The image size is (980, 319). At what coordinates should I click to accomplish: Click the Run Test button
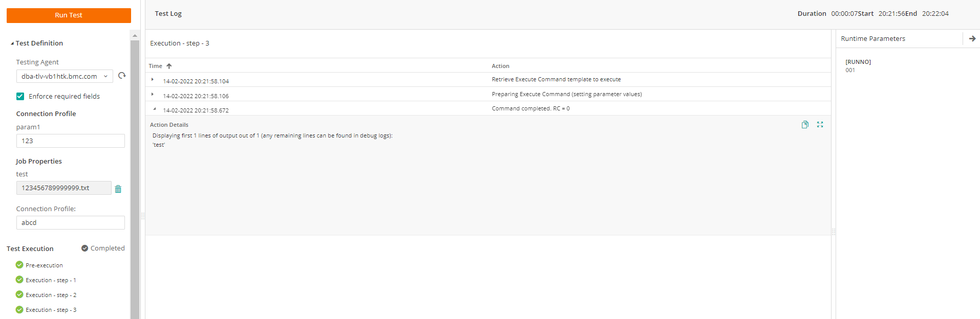tap(69, 15)
